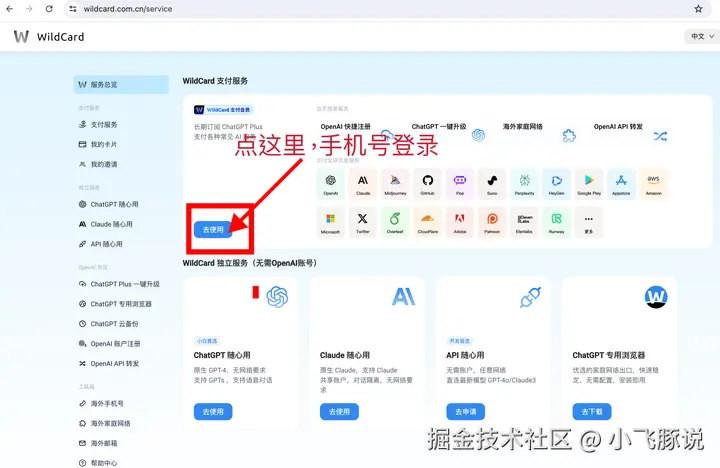
Task: Show more services via 更多 icon
Action: click(589, 222)
